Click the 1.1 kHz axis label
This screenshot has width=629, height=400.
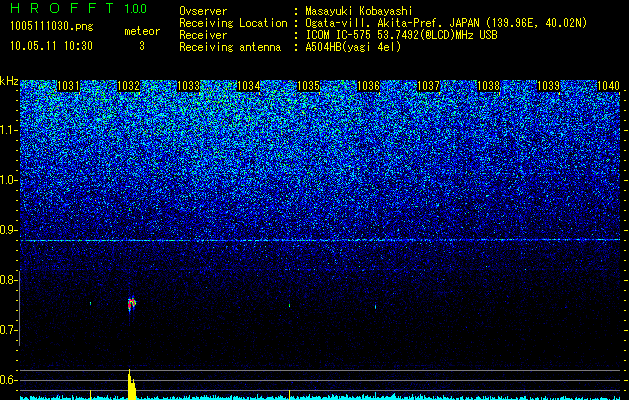pyautogui.click(x=8, y=130)
